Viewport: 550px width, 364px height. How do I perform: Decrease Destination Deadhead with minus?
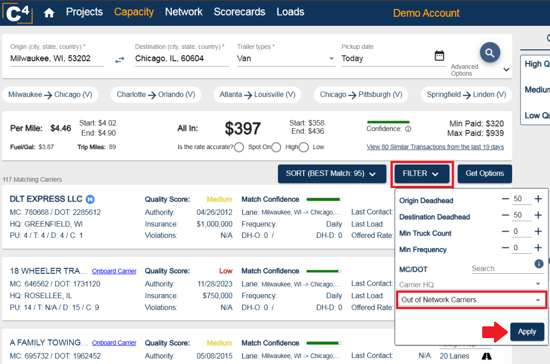(505, 215)
